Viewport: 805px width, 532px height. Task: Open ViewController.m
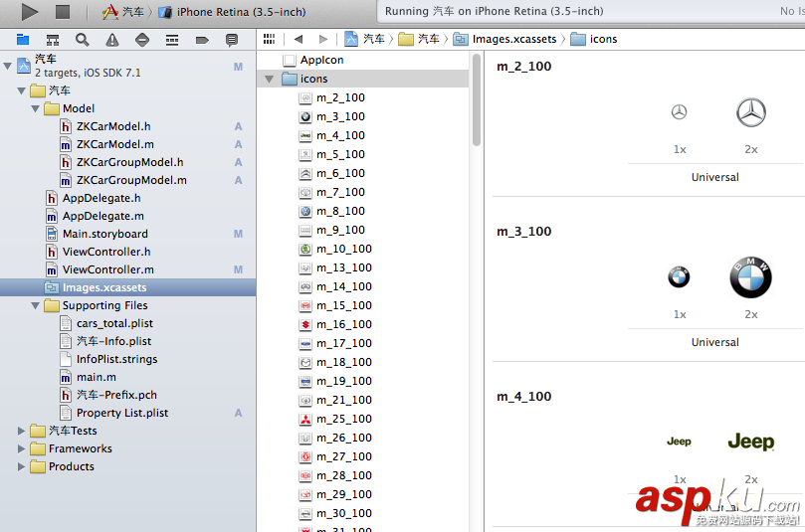(x=107, y=269)
